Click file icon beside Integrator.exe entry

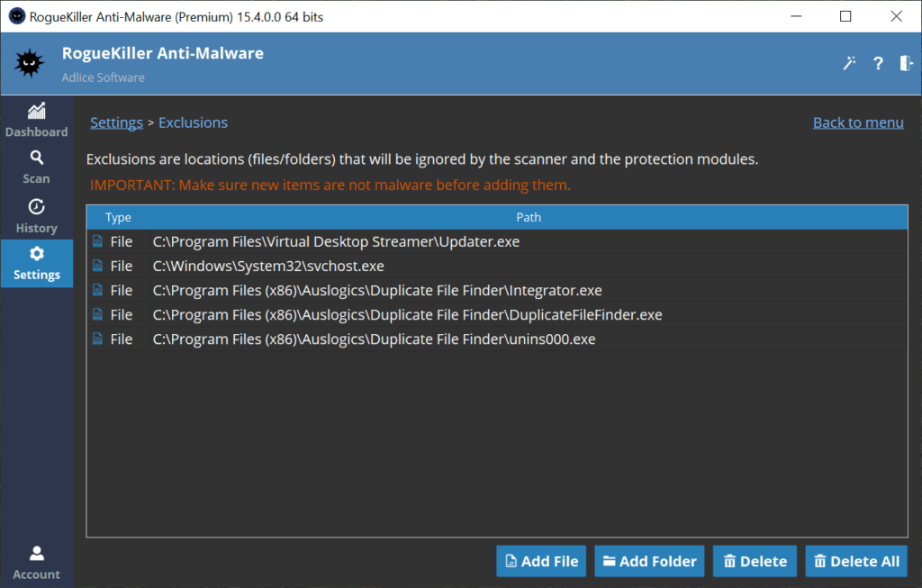[97, 291]
